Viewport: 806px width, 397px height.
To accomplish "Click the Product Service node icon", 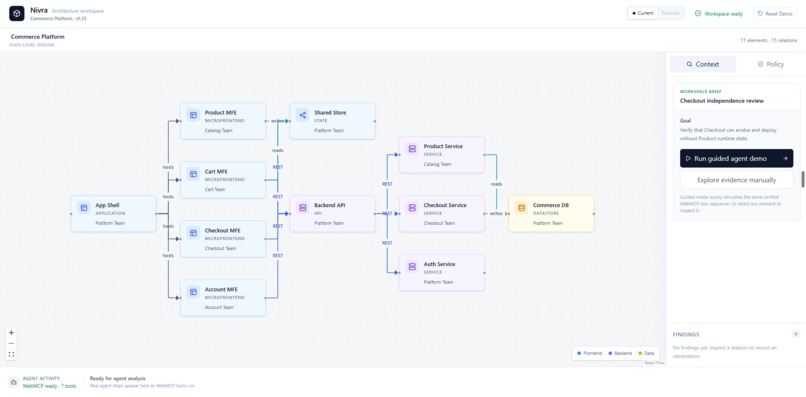I will (412, 149).
